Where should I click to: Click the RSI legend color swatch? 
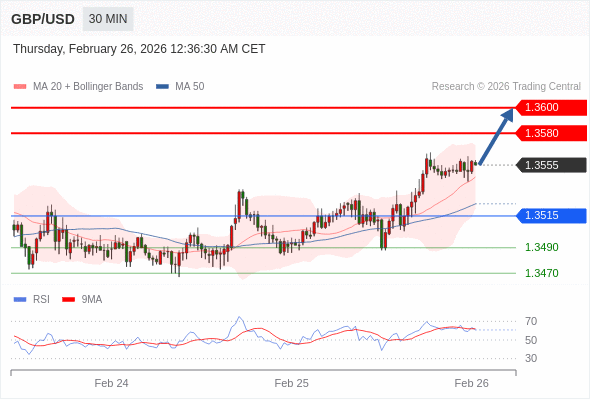pos(20,300)
